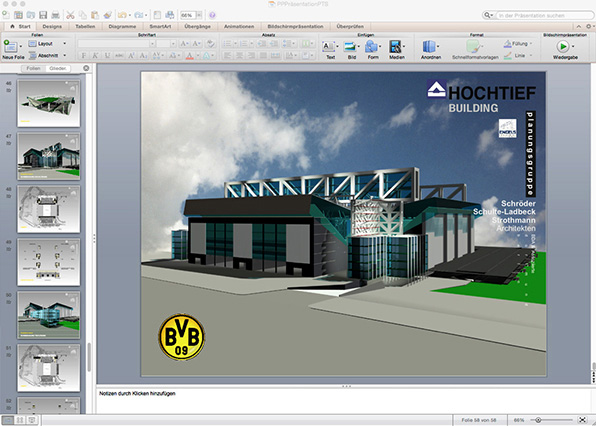Viewport: 596px width, 426px height.
Task: Toggle bold formatting F button
Action: 84,55
